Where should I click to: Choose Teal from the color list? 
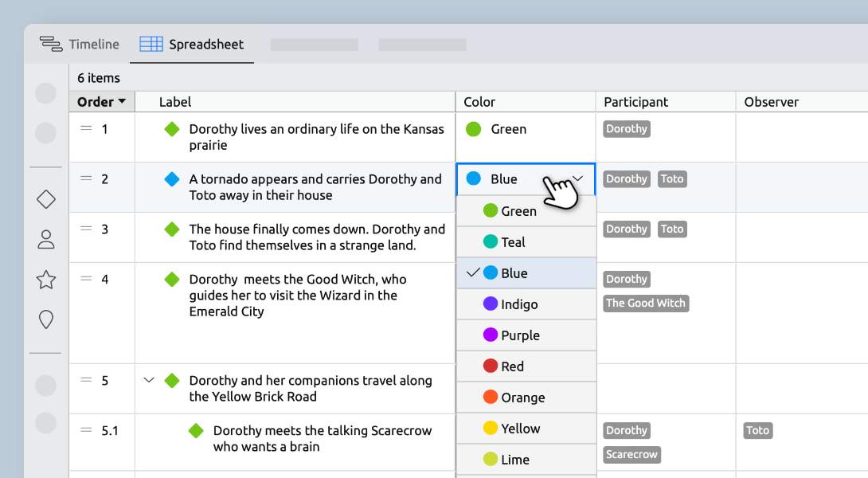click(x=526, y=242)
